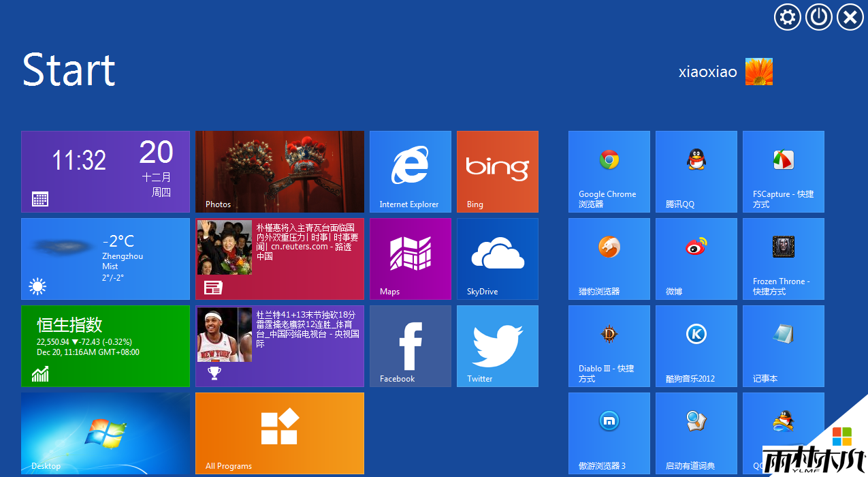Open the sports news tile about 杜兰特

(280, 346)
